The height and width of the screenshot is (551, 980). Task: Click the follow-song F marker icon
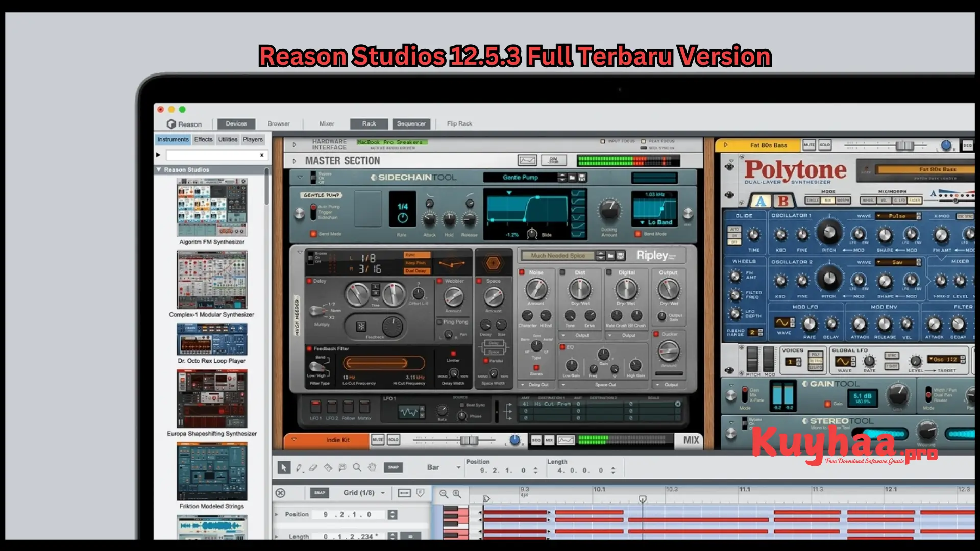pos(420,493)
